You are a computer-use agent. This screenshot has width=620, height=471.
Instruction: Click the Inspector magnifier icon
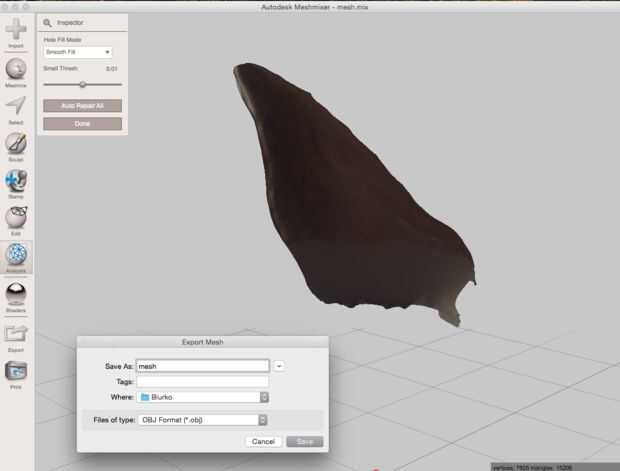(x=47, y=23)
